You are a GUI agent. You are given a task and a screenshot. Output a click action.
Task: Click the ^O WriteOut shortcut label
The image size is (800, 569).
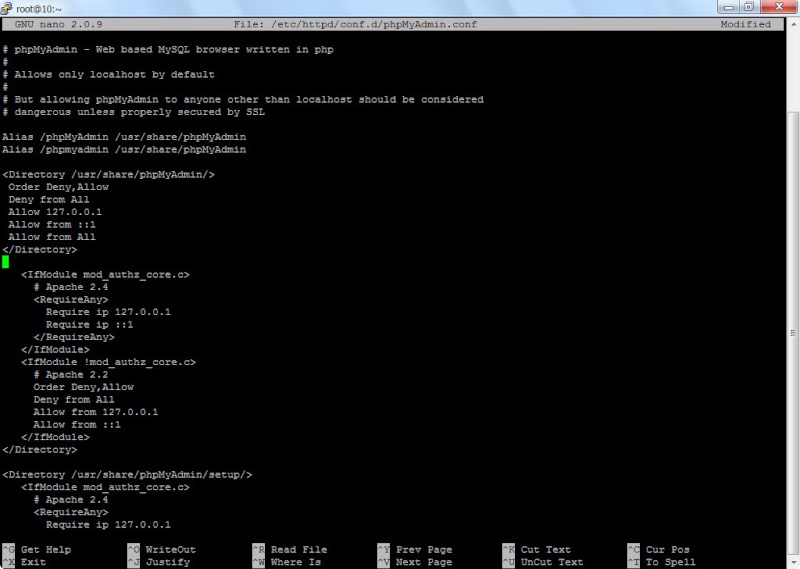click(x=162, y=550)
